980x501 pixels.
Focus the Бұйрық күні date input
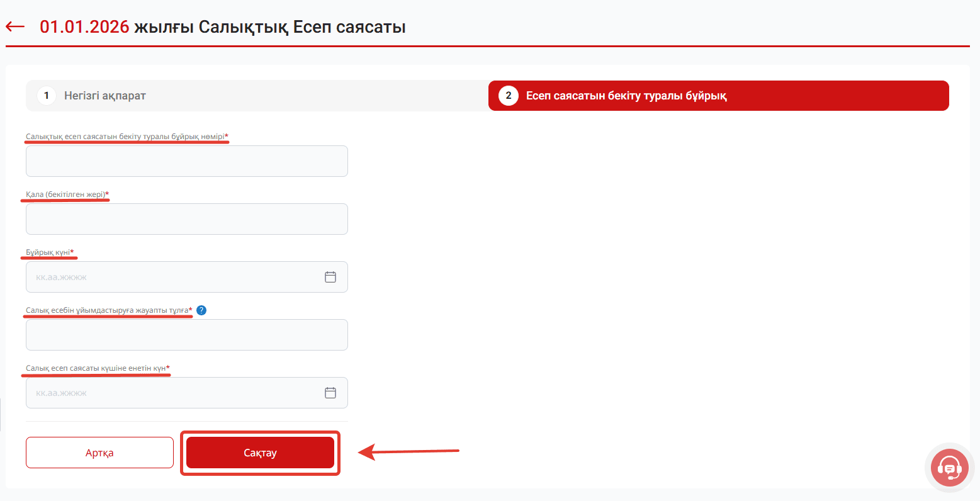click(x=170, y=277)
